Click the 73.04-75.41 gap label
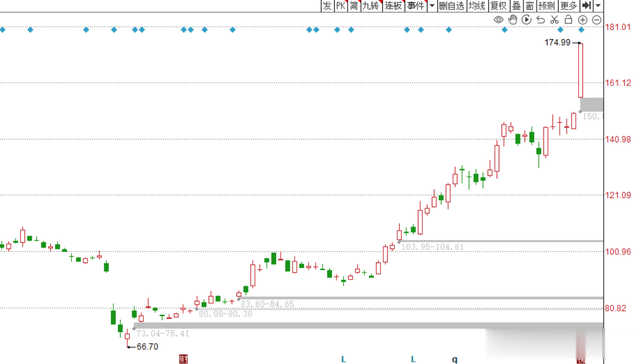This screenshot has width=640, height=364. pyautogui.click(x=162, y=333)
